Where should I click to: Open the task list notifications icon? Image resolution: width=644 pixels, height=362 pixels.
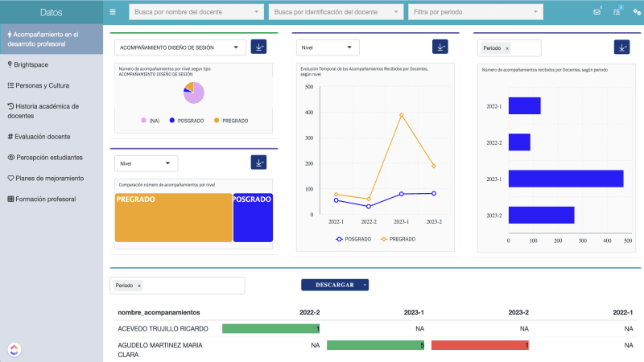617,12
